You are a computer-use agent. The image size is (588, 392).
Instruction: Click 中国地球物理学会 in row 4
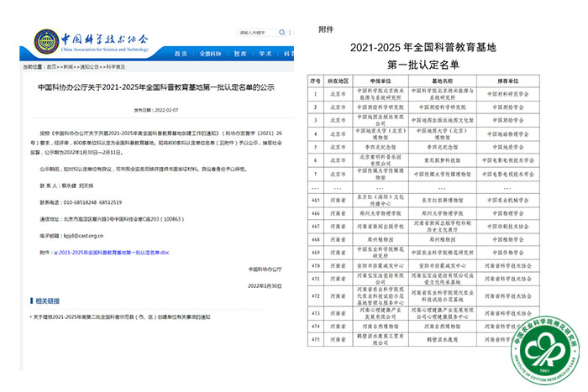[x=508, y=133]
